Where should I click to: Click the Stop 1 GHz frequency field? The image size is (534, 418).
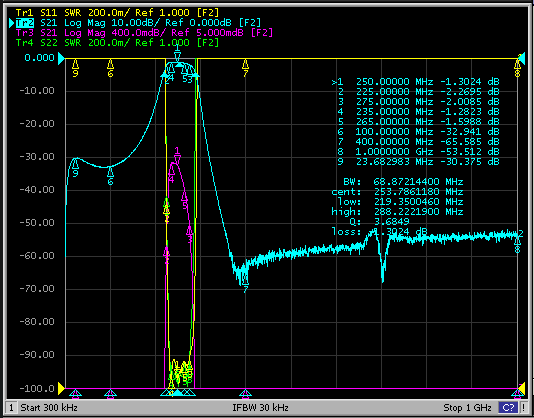click(467, 407)
